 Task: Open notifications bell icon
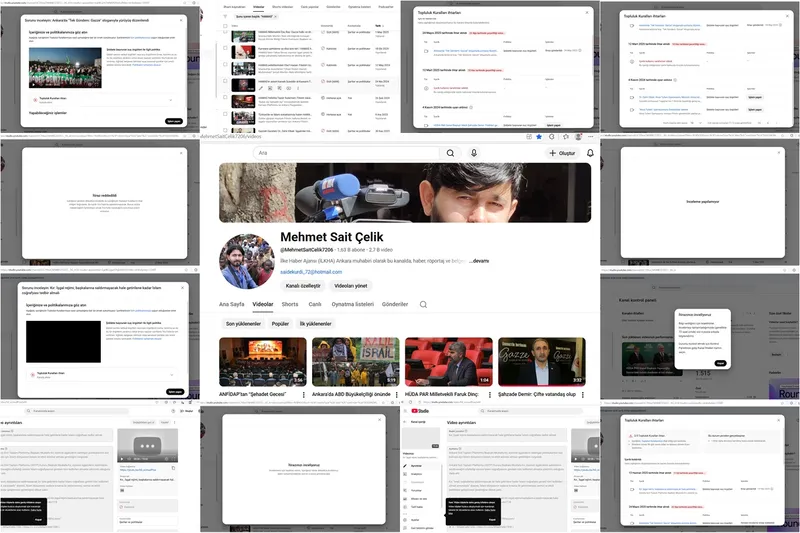(590, 153)
